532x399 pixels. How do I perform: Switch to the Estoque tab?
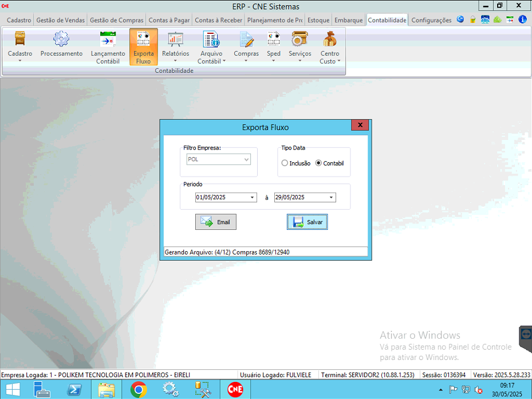[x=318, y=20]
